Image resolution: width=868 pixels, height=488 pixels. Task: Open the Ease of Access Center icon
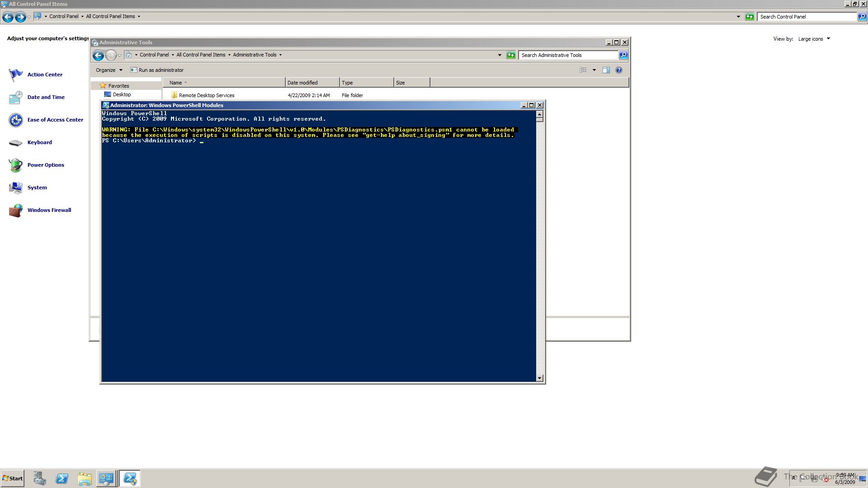coord(16,120)
